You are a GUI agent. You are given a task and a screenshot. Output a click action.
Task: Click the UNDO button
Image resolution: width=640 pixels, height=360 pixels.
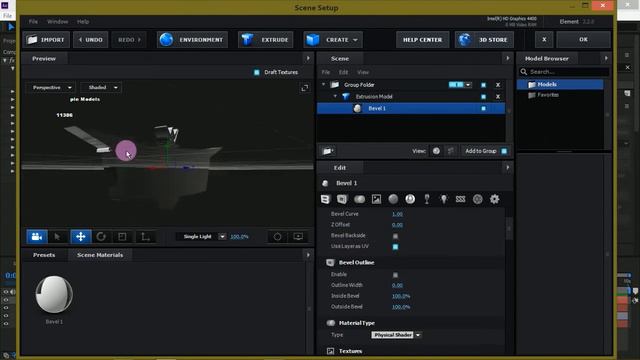(91, 40)
